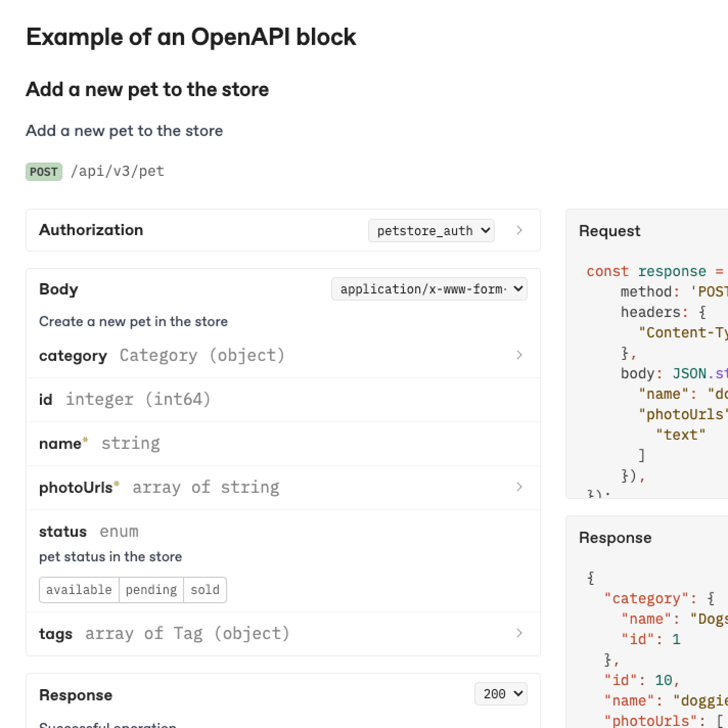
Task: Click the Body section header
Action: (x=58, y=289)
